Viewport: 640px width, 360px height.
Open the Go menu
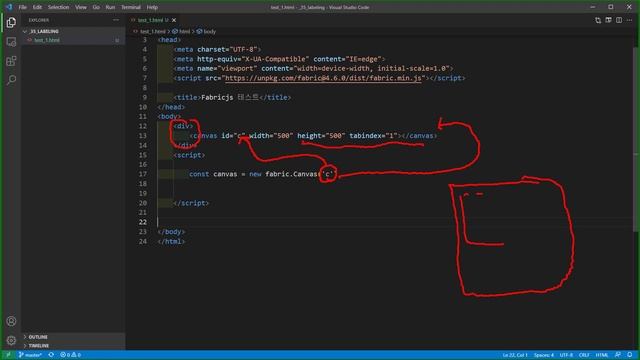[96, 7]
